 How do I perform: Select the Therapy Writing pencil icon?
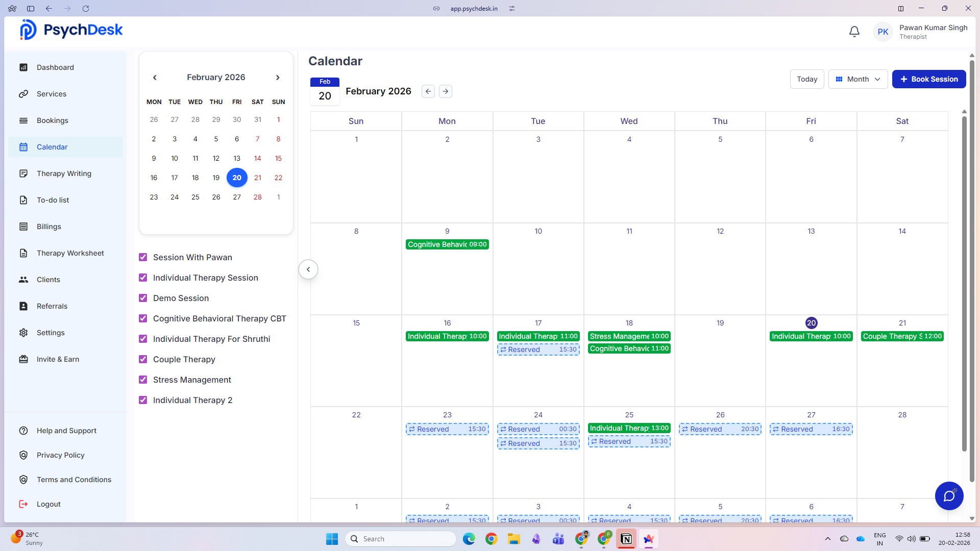coord(23,173)
